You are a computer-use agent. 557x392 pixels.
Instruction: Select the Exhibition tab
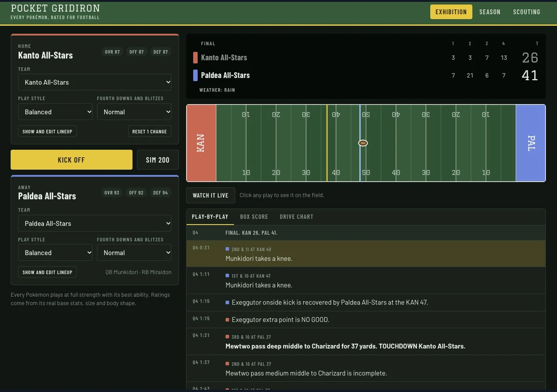click(x=451, y=12)
